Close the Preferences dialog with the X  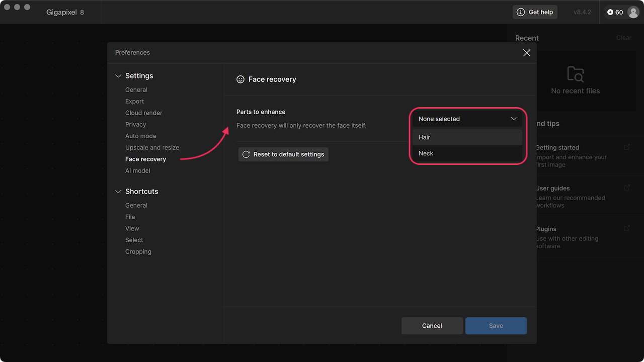[x=527, y=53]
